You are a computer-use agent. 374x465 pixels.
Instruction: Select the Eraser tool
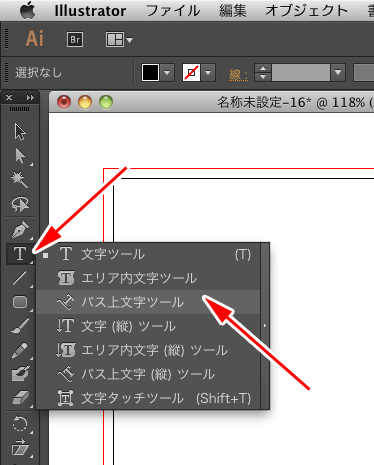coord(20,398)
